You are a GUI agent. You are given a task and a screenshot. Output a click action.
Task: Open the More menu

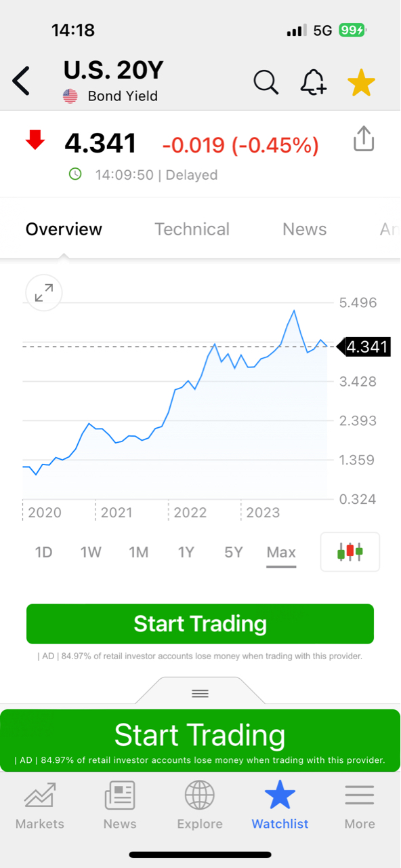[x=359, y=805]
